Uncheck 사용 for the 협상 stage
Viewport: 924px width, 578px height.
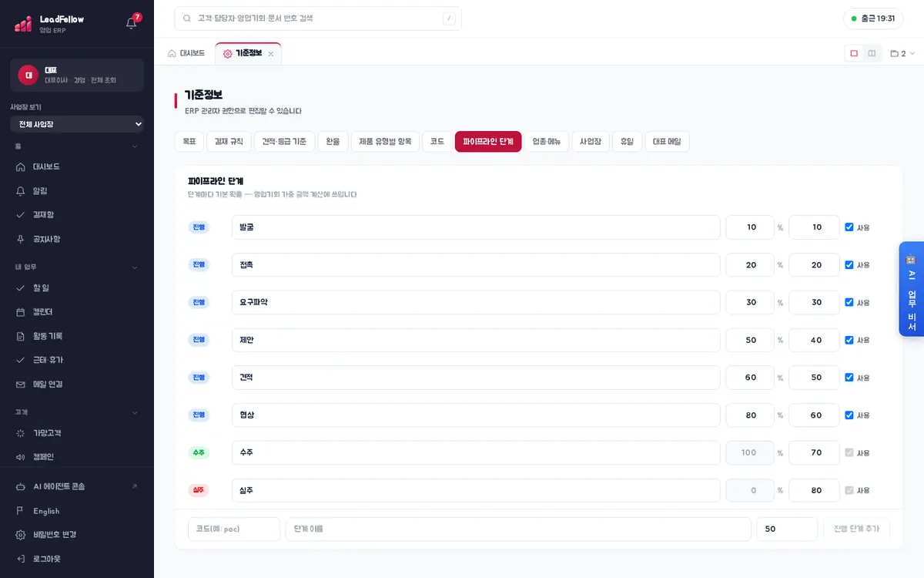[x=849, y=415]
